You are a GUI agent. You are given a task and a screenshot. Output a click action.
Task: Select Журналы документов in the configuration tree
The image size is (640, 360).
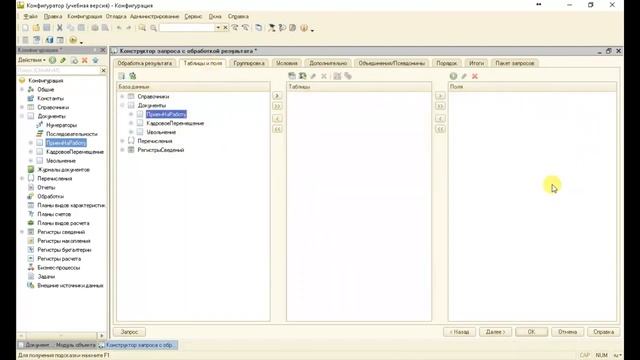tap(63, 169)
